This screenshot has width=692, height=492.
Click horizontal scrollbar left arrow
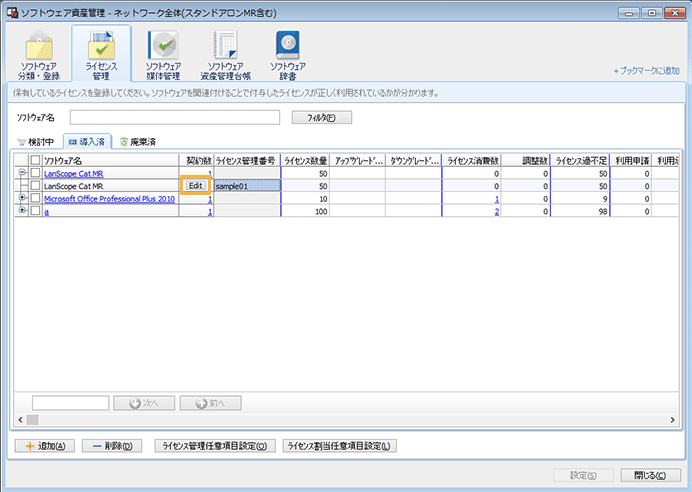tap(20, 420)
